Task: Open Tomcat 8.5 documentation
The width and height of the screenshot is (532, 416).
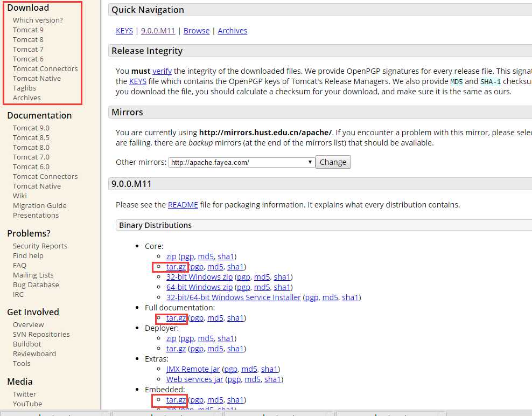Action: (31, 137)
